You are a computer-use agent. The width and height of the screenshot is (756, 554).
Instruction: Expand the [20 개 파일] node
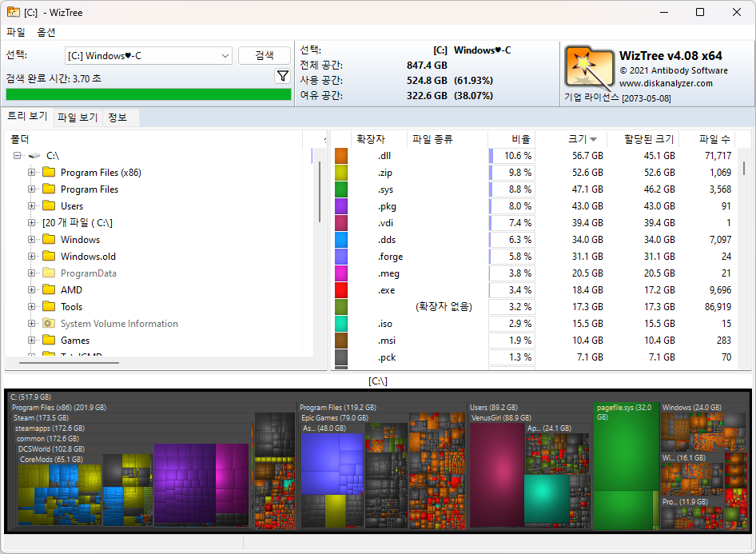point(31,223)
